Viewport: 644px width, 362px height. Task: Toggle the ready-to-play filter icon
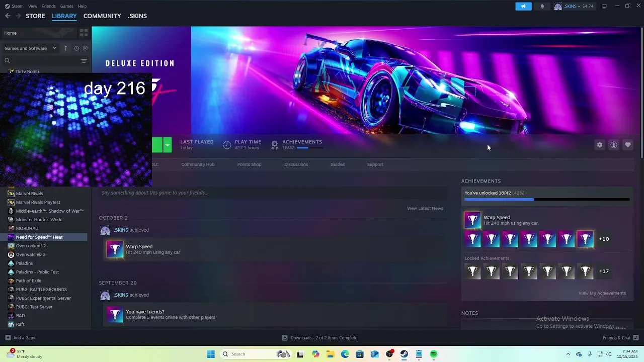(x=85, y=48)
